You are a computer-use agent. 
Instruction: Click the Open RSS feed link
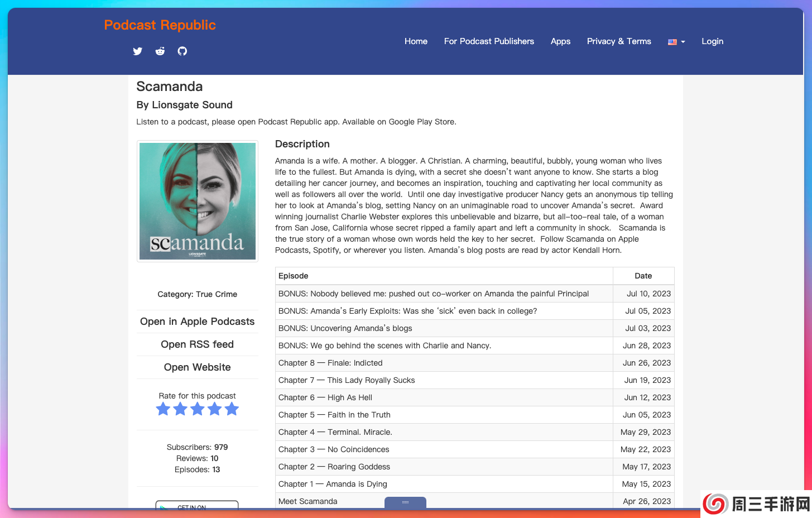(197, 344)
